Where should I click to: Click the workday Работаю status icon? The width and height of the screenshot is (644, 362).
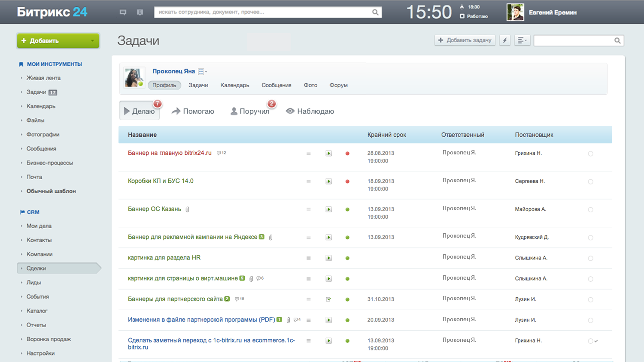coord(462,16)
